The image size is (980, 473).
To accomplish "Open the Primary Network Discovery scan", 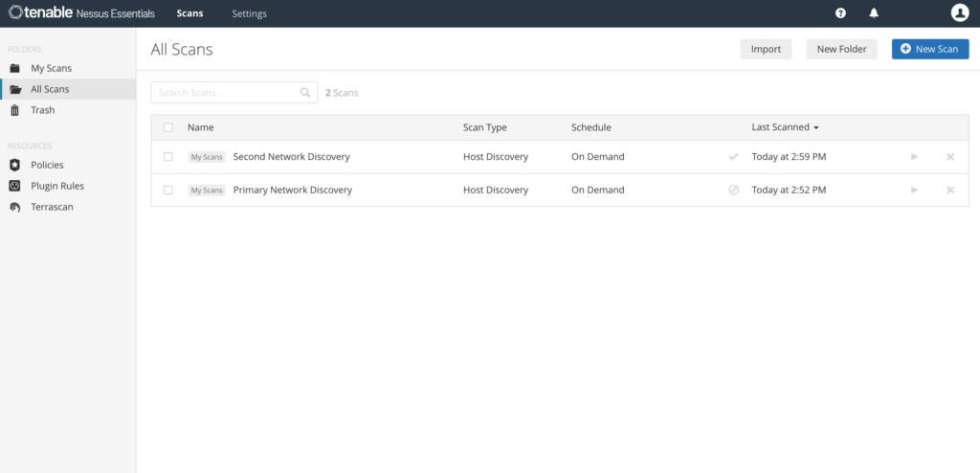I will (x=293, y=191).
